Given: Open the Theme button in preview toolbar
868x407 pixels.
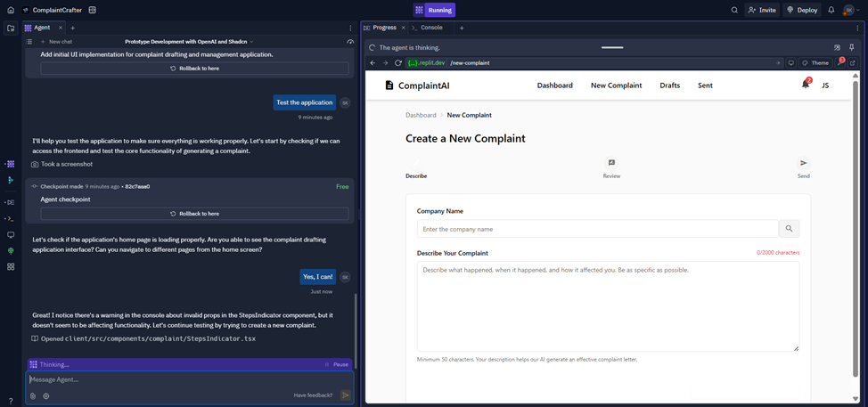Looking at the screenshot, I should click(x=816, y=63).
